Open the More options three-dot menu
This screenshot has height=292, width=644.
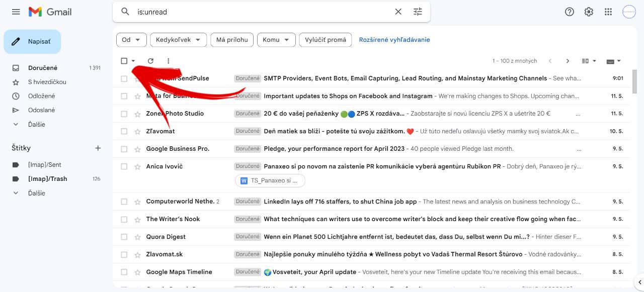click(x=168, y=61)
